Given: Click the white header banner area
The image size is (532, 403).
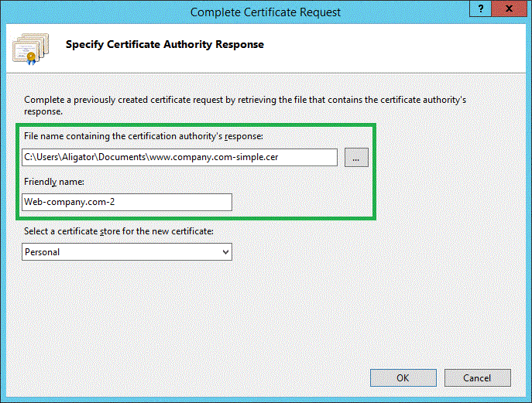Looking at the screenshot, I should click(387, 48).
